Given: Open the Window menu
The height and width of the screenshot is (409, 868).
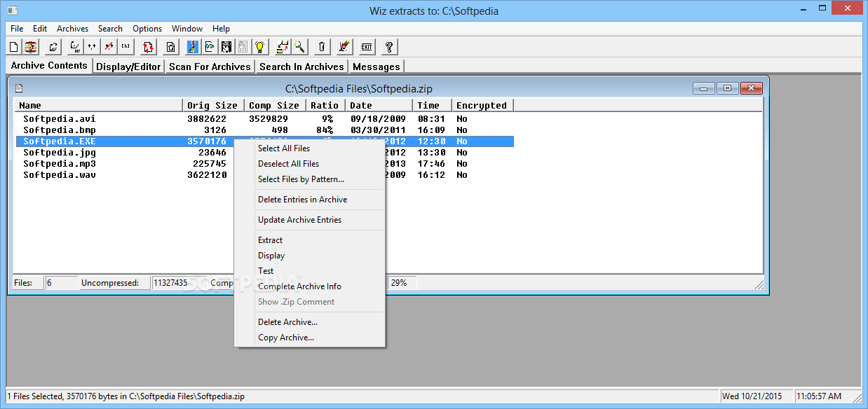Looking at the screenshot, I should point(187,29).
